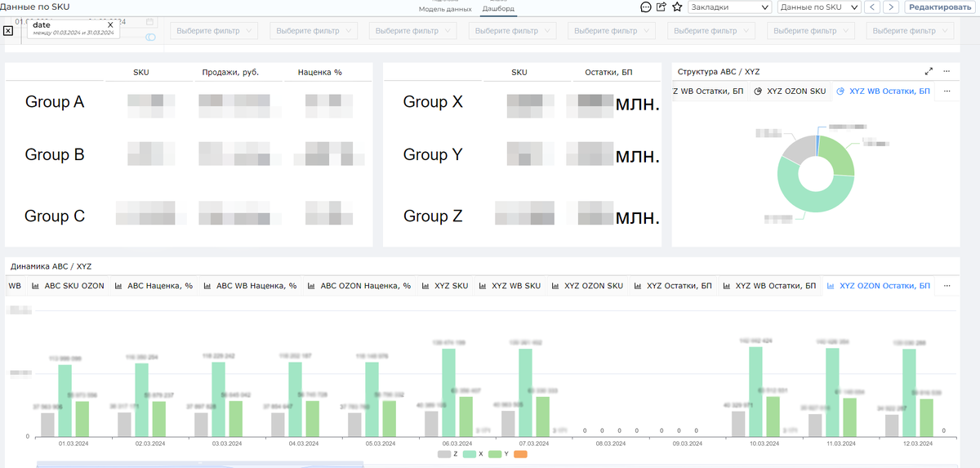The width and height of the screenshot is (980, 468).
Task: Select the XYZ WB Остатки, БП pie chart tab
Action: (x=884, y=91)
